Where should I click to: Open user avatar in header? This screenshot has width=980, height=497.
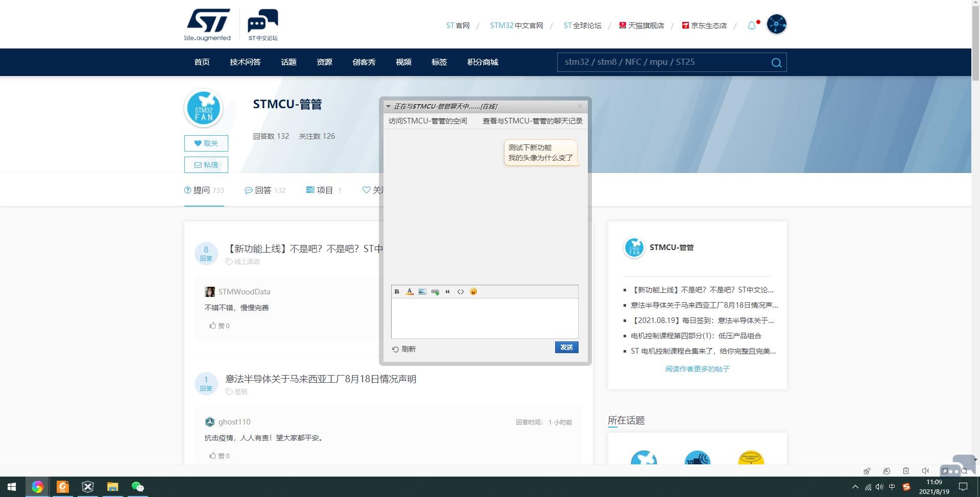tap(777, 24)
